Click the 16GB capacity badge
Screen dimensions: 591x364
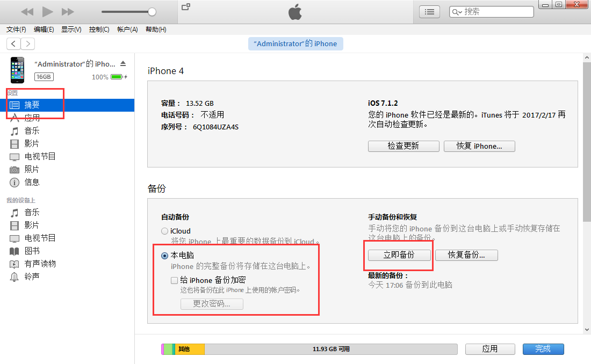pyautogui.click(x=44, y=77)
